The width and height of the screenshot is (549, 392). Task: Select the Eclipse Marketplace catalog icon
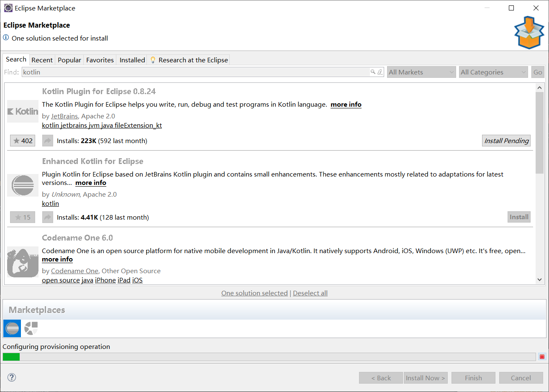[x=12, y=328]
